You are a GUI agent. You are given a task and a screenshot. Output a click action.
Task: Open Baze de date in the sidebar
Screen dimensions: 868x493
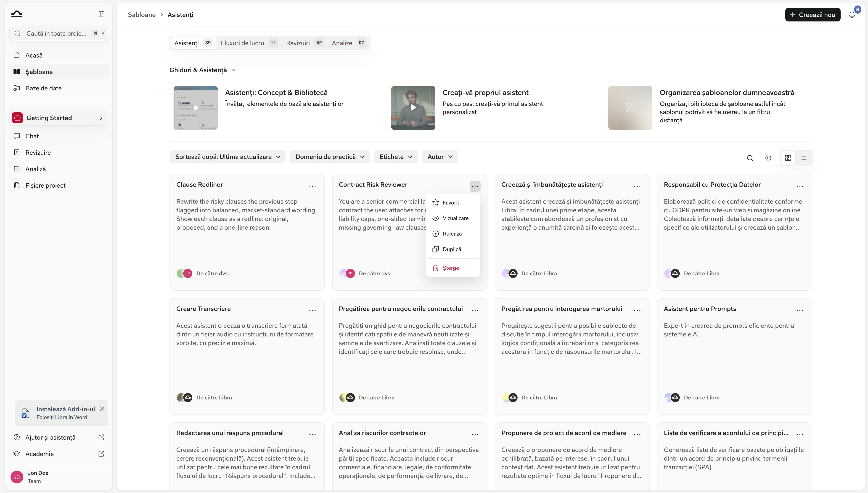59,88
